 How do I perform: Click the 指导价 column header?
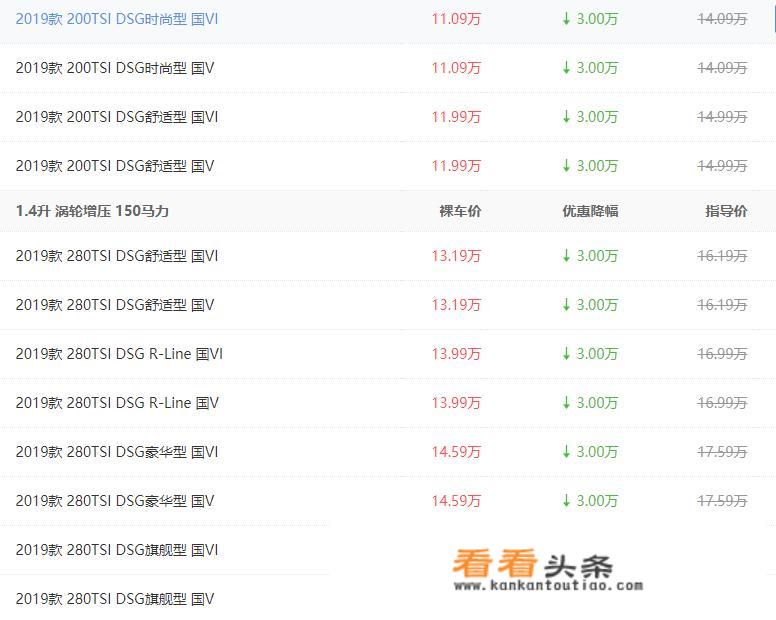tap(726, 211)
